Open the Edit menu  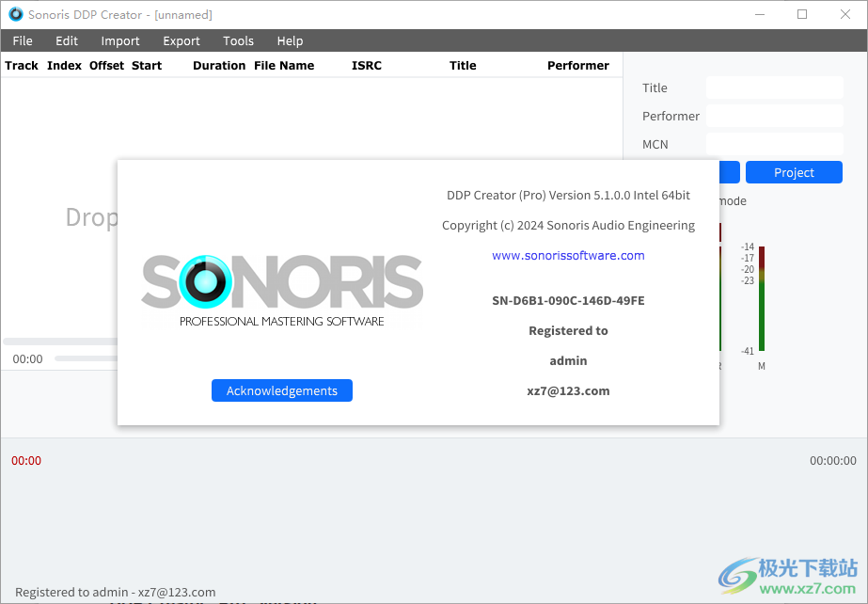click(x=66, y=40)
